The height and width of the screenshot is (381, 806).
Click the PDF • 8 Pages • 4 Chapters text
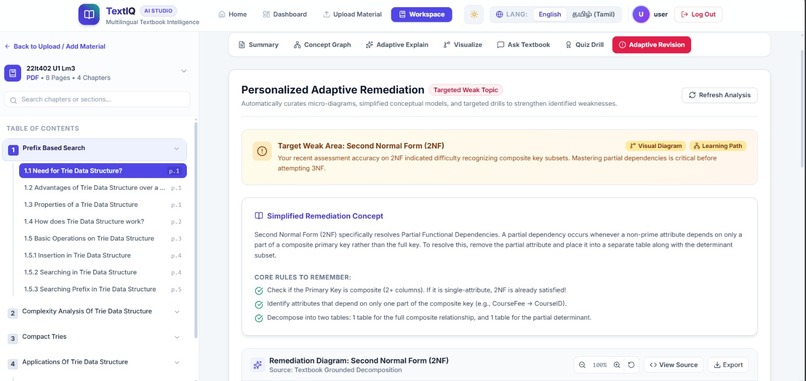(x=68, y=78)
